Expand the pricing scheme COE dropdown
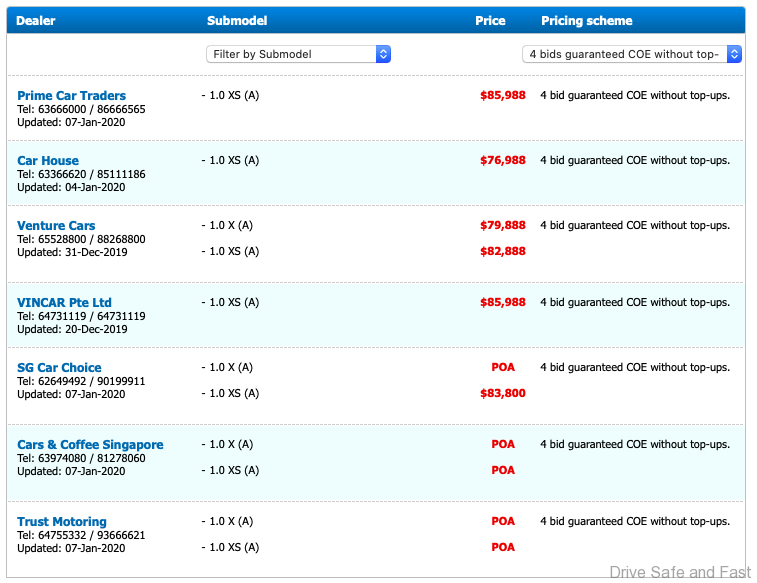Screen dimensions: 757x583 click(631, 54)
